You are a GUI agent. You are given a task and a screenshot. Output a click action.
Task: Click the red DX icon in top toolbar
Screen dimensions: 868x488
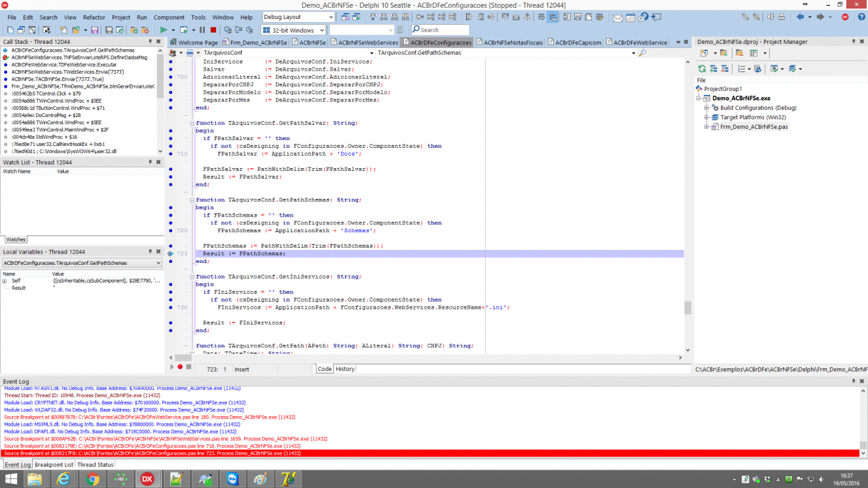click(x=845, y=17)
